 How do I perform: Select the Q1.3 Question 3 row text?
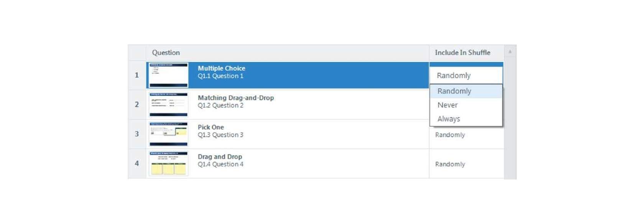(220, 135)
